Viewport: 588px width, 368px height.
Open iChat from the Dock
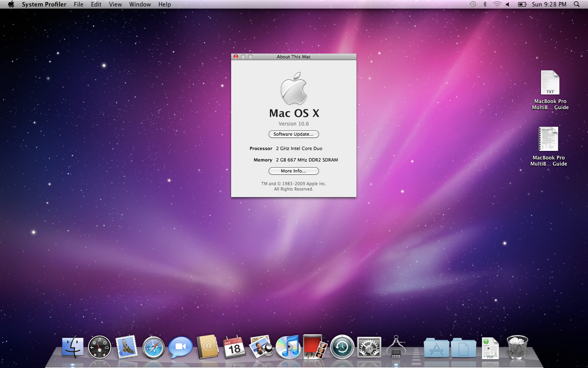180,347
